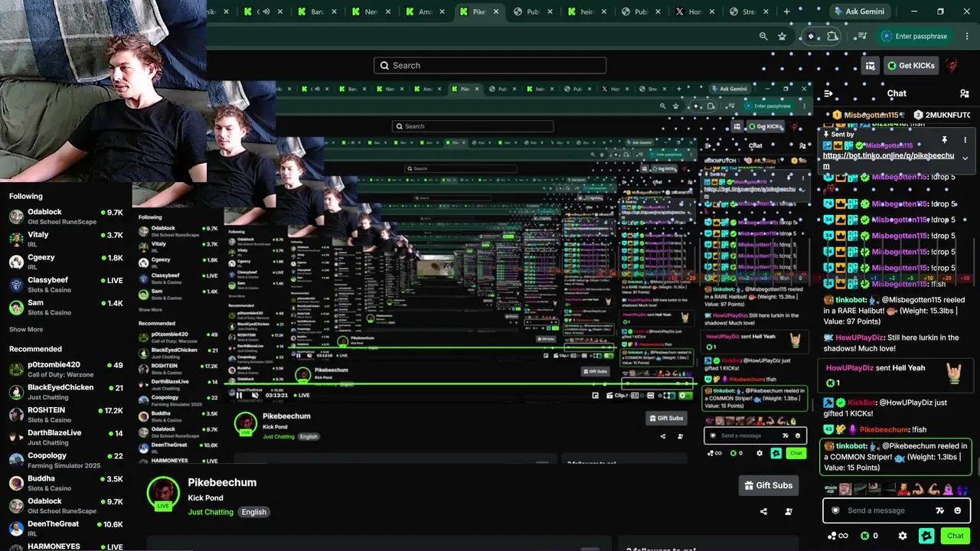Image resolution: width=980 pixels, height=551 pixels.
Task: Open the pinned message kebab options menu
Action: pyautogui.click(x=965, y=140)
